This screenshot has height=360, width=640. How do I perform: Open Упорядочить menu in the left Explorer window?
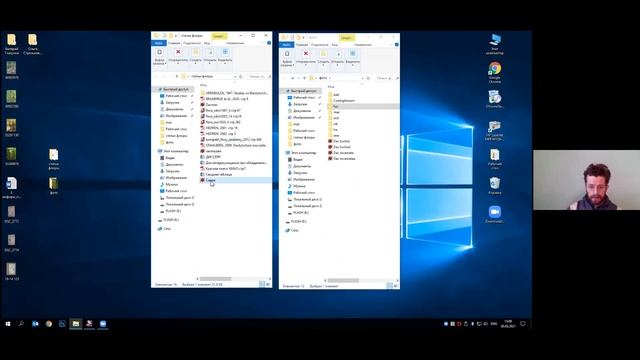coord(178,56)
